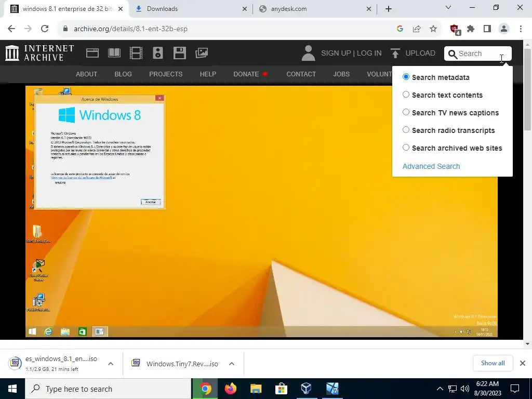Screen dimensions: 532x399
Task: Open the ABOUT navigation item
Action: click(87, 74)
